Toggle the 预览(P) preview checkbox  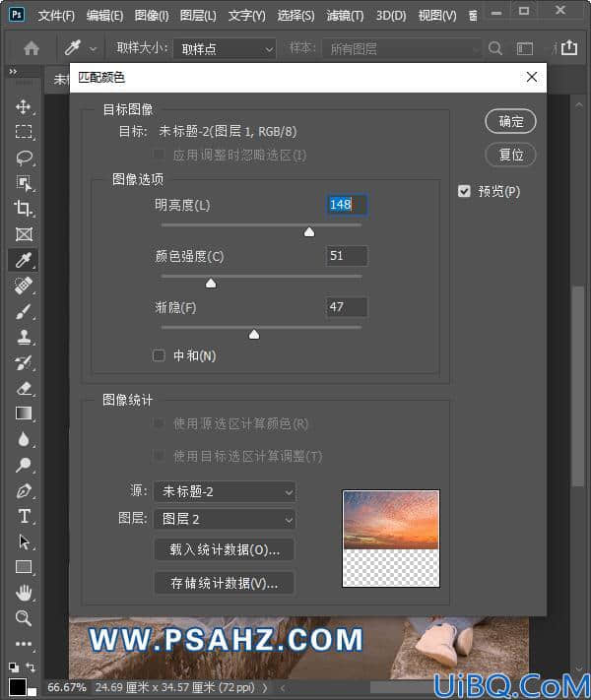point(464,191)
